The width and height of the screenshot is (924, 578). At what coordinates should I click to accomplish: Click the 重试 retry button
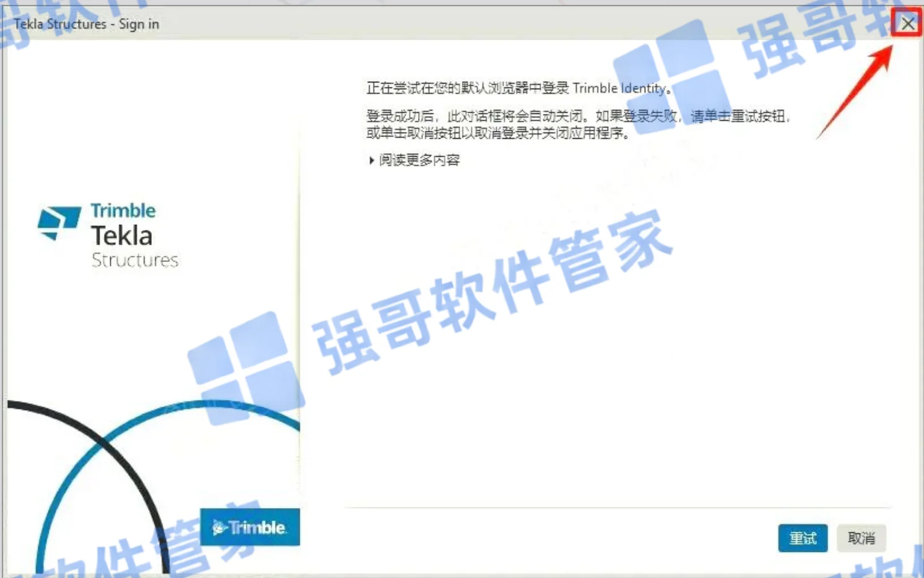coord(803,538)
